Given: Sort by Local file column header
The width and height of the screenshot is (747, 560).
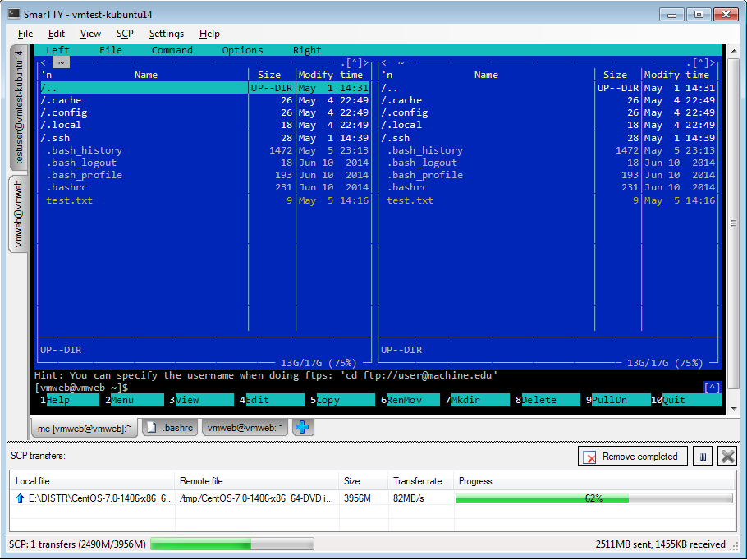Looking at the screenshot, I should tap(93, 481).
